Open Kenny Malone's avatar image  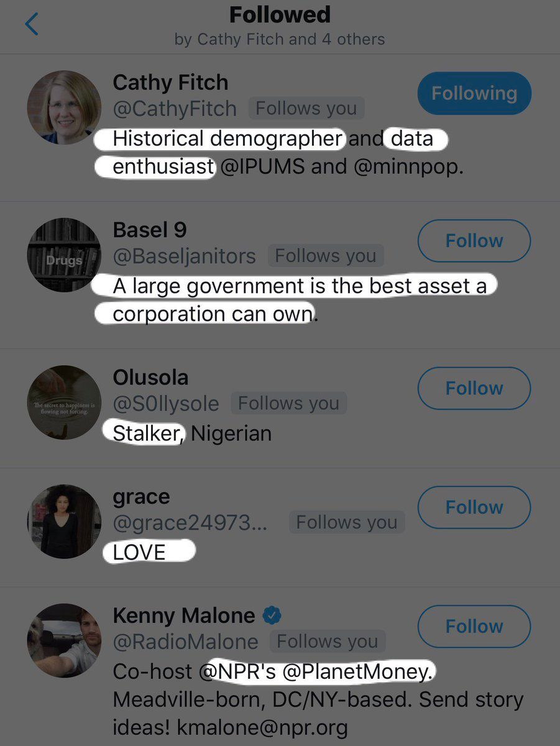tap(64, 640)
